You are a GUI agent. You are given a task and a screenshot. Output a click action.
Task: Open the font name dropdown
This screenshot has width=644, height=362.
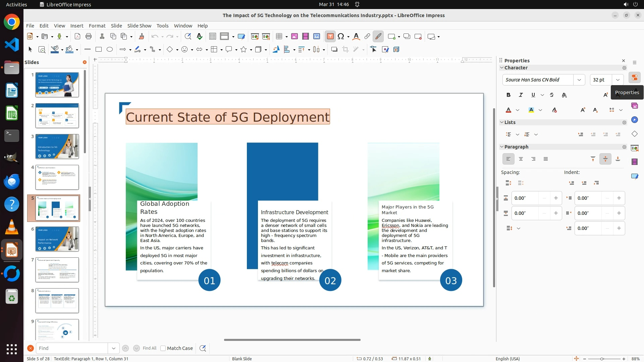(x=579, y=80)
